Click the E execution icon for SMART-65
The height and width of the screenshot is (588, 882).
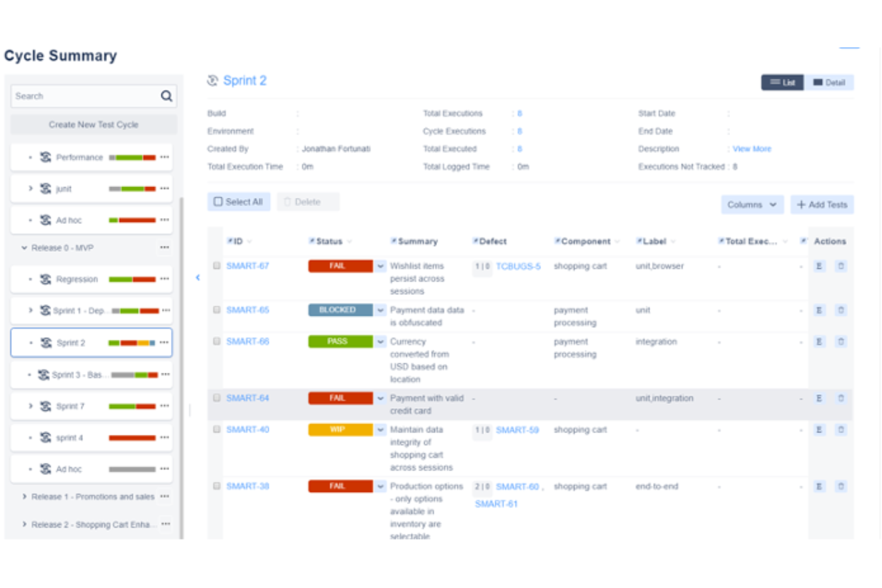point(819,310)
